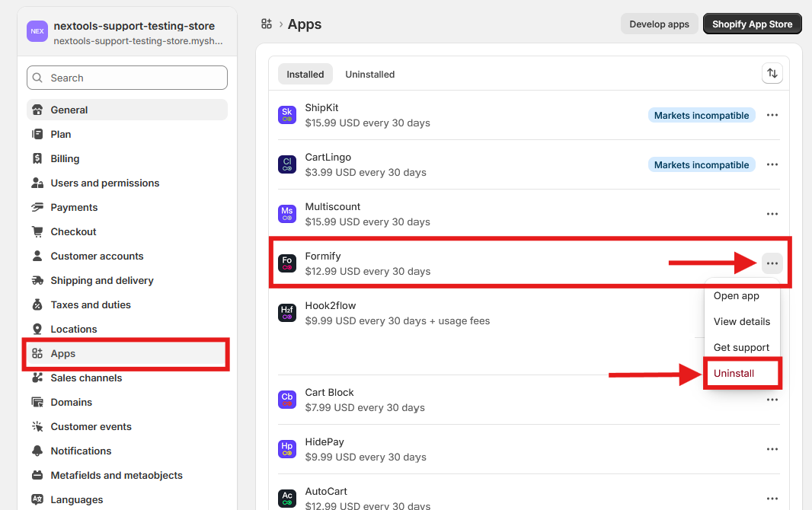Click the ShipKit app icon
The width and height of the screenshot is (812, 510).
pyautogui.click(x=287, y=115)
